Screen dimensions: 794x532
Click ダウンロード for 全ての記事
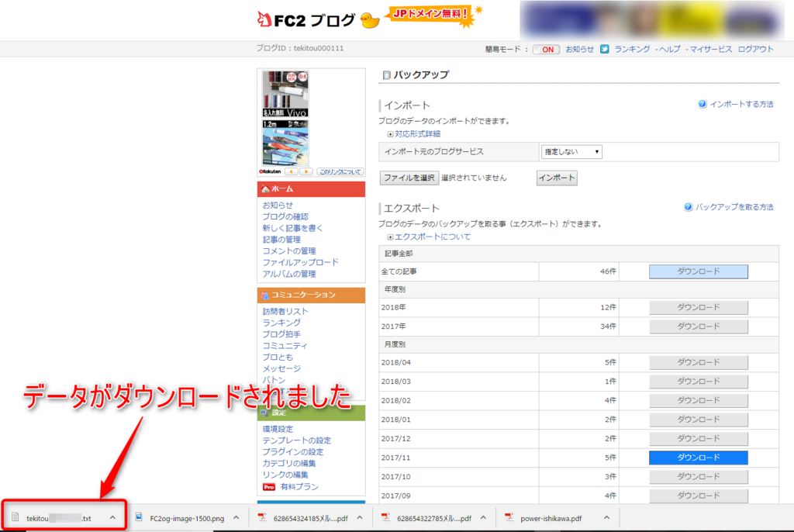[698, 271]
